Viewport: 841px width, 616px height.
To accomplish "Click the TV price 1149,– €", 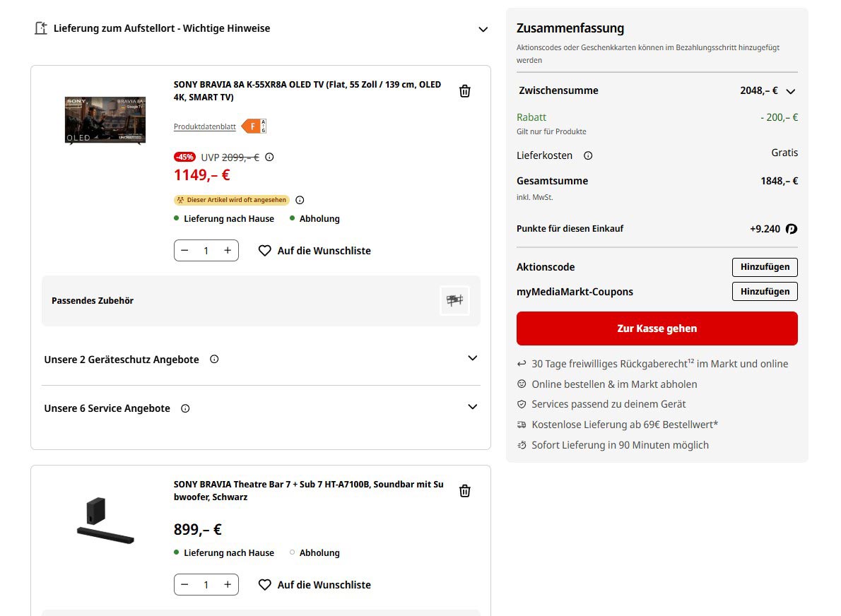I will pos(201,174).
